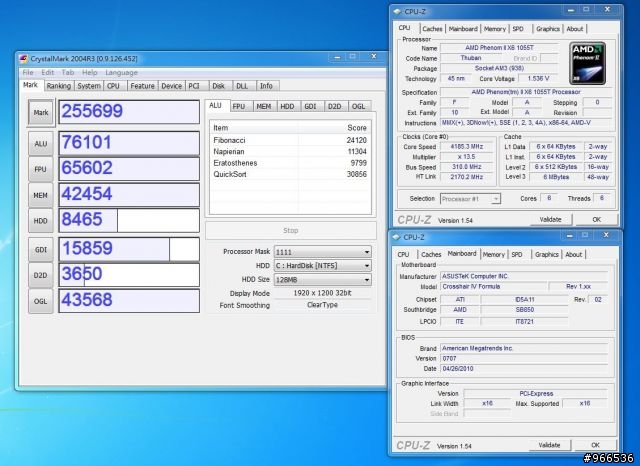Open the HDD drive selection dropdown
Image resolution: width=640 pixels, height=466 pixels.
(x=322, y=266)
